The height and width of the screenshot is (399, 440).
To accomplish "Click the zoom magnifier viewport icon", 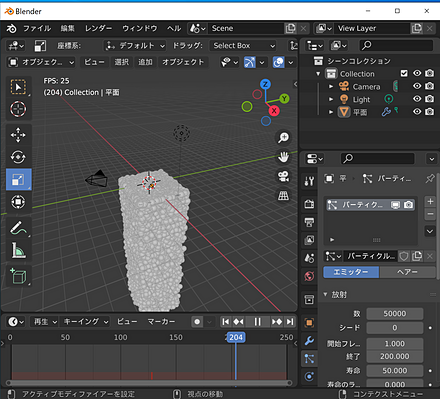I will tap(283, 137).
